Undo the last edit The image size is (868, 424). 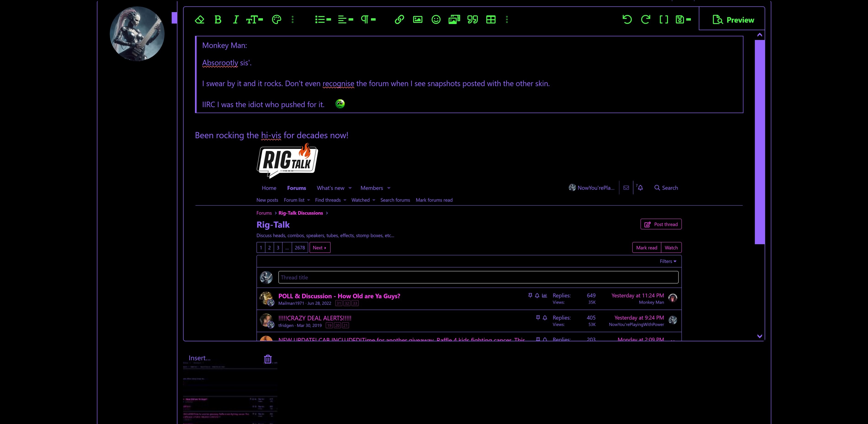click(627, 20)
